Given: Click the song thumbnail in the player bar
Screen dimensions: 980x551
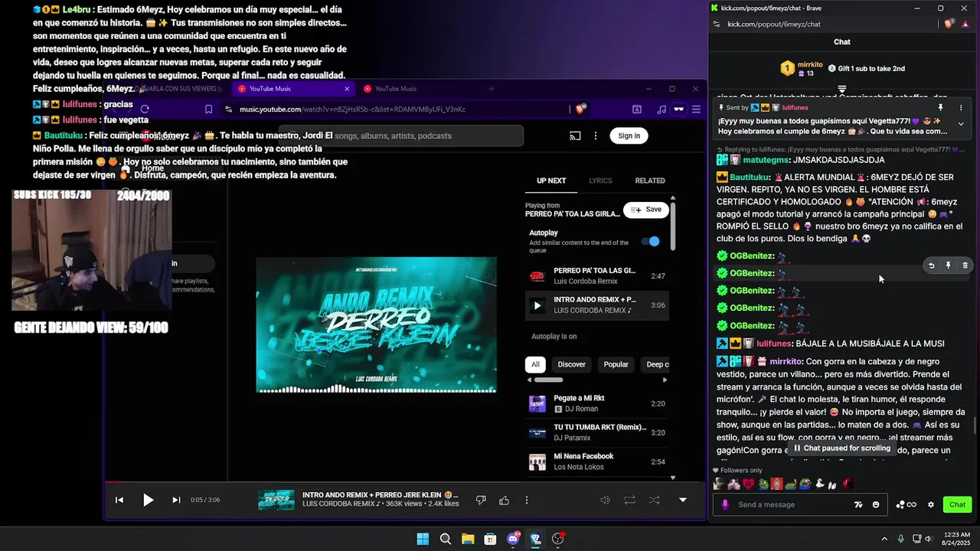Looking at the screenshot, I should pyautogui.click(x=276, y=500).
